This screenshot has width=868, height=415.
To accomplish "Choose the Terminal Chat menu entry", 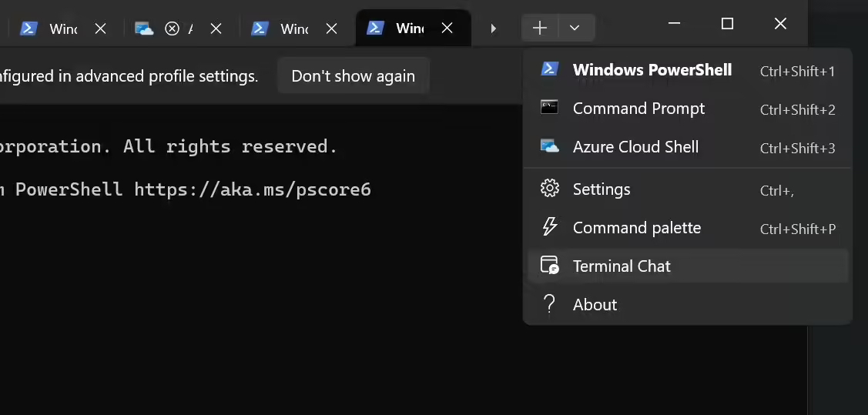I will [622, 266].
